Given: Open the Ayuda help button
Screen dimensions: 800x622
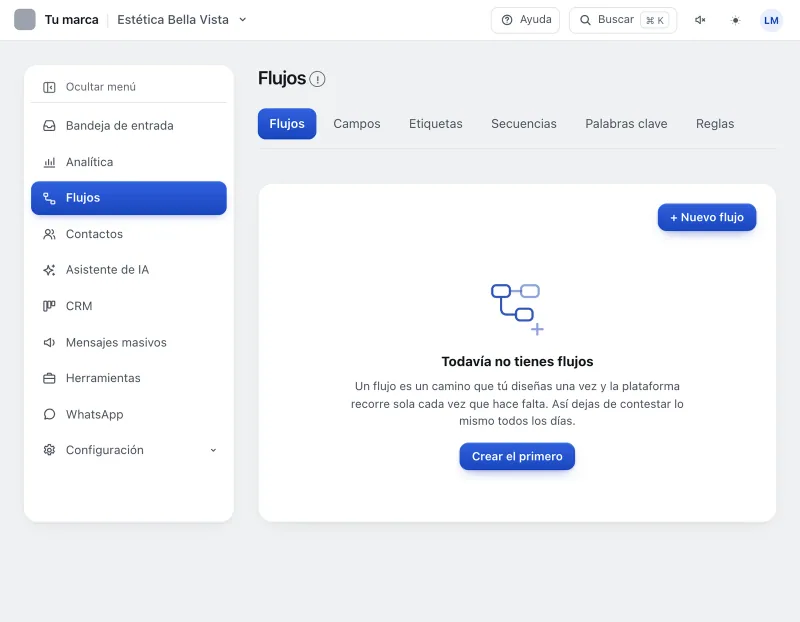Looking at the screenshot, I should click(525, 20).
